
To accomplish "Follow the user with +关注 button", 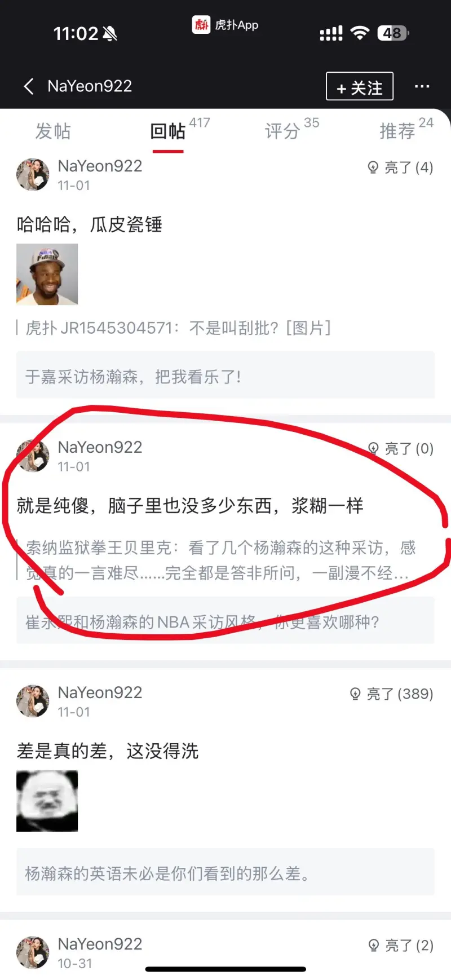I will coord(360,86).
